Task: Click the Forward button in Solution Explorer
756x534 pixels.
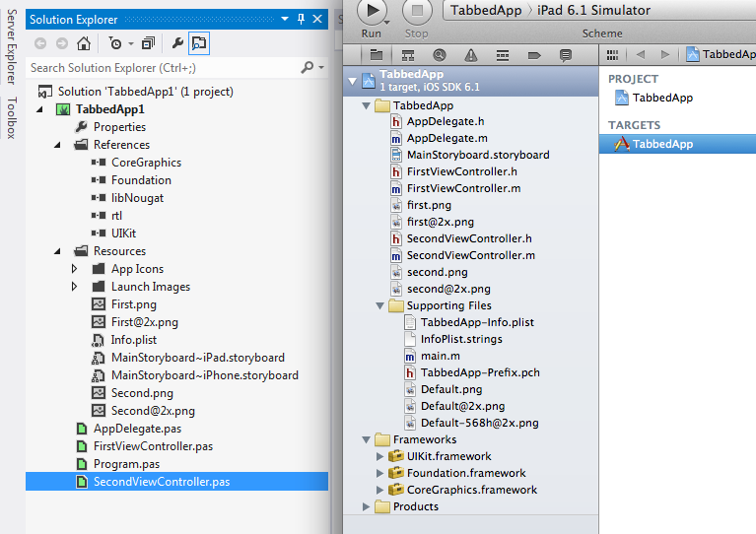Action: pyautogui.click(x=62, y=44)
